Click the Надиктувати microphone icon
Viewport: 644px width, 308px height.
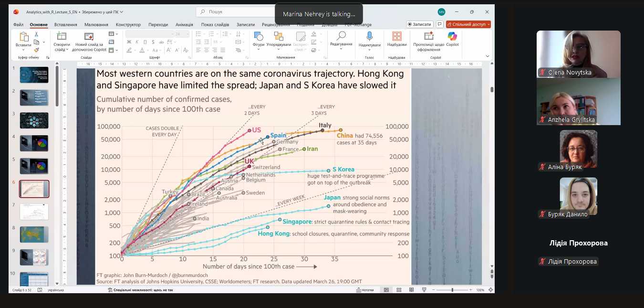[x=369, y=37]
